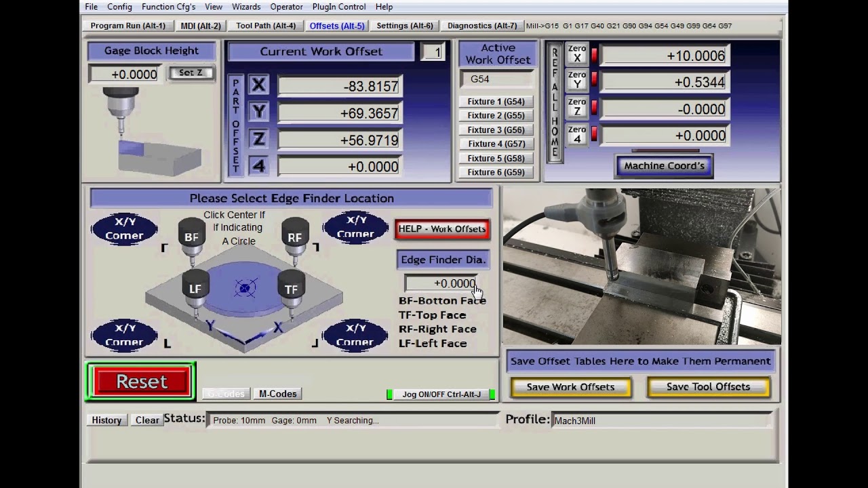Clear the status line

(147, 420)
